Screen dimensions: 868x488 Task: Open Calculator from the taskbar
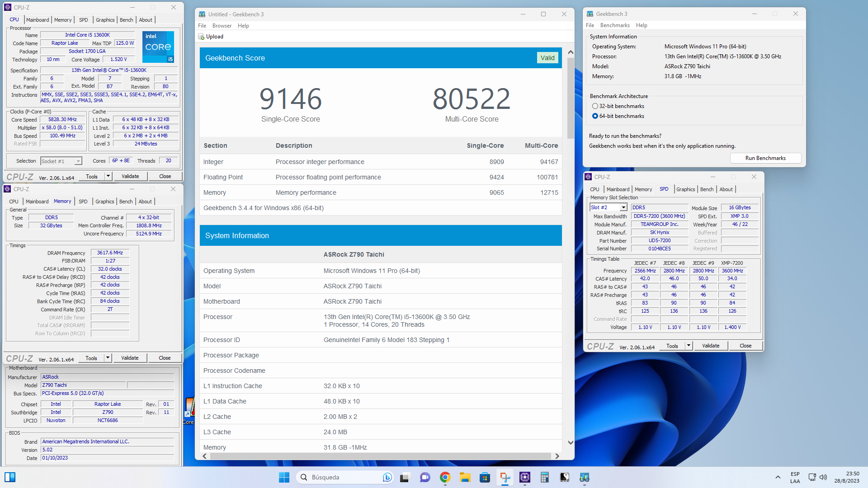coord(544,477)
